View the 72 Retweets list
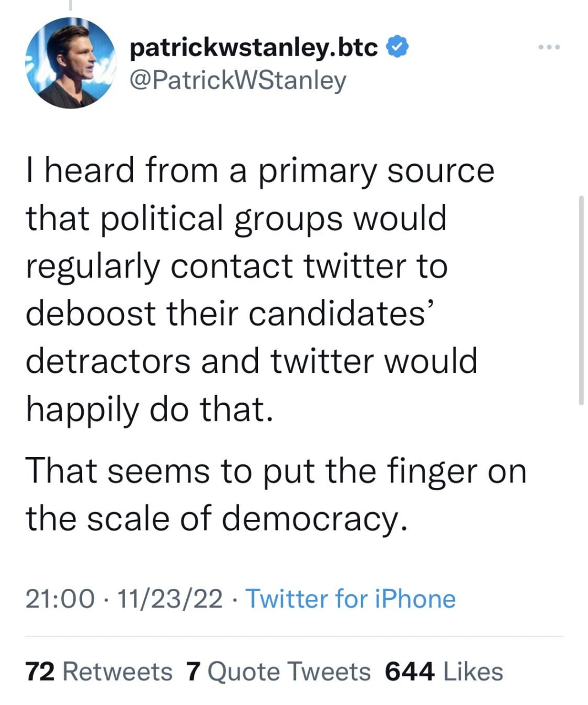The image size is (588, 705). [x=99, y=672]
